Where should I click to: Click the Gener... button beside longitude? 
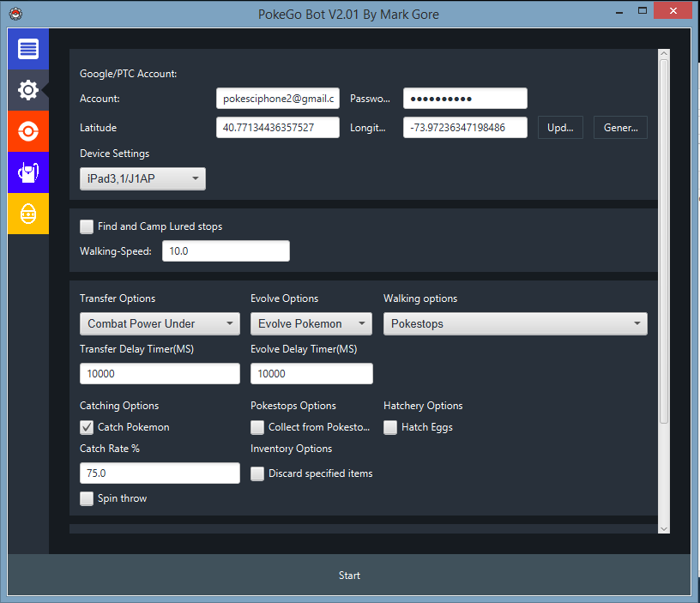pyautogui.click(x=620, y=128)
